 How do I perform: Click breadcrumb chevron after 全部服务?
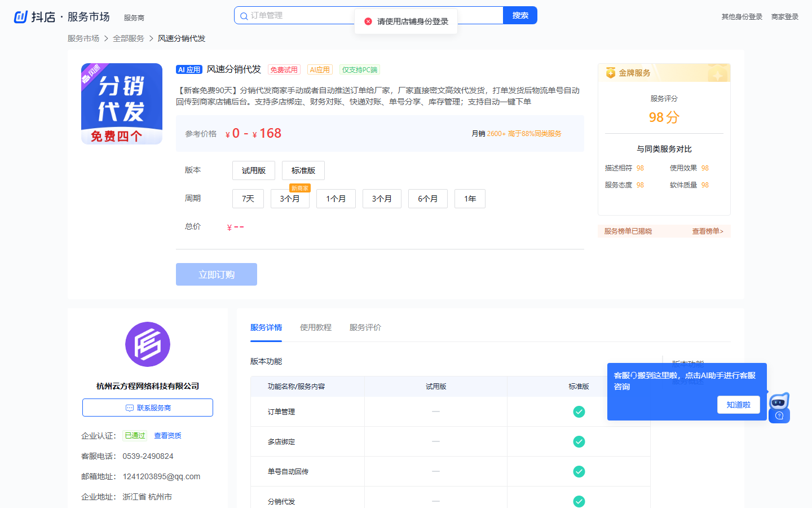[x=151, y=38]
